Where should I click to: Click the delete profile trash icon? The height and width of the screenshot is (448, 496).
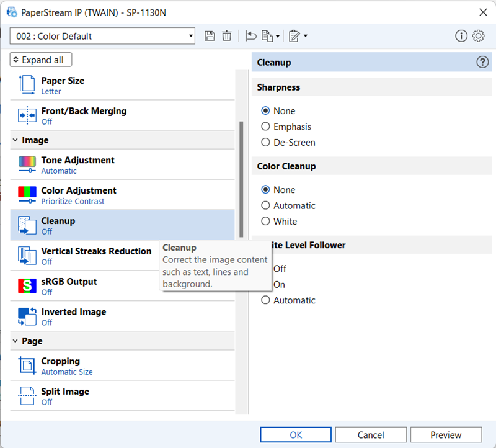coord(227,36)
